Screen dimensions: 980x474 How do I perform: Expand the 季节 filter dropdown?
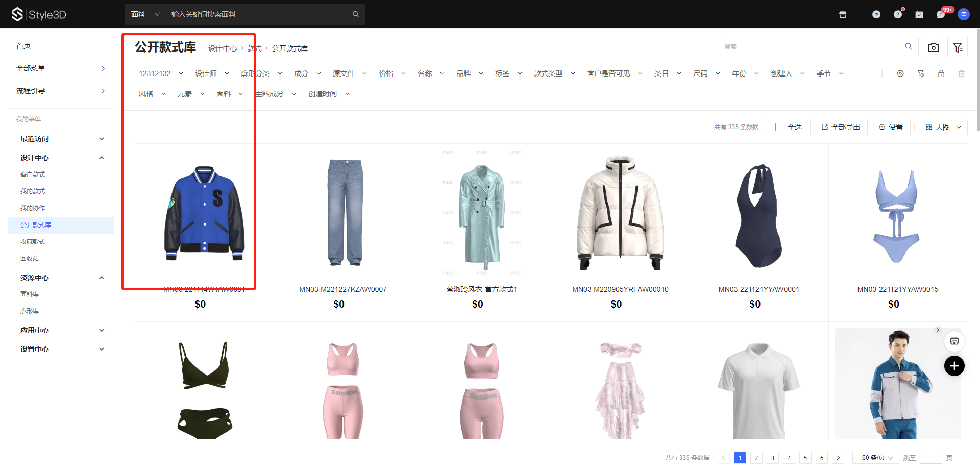tap(830, 73)
